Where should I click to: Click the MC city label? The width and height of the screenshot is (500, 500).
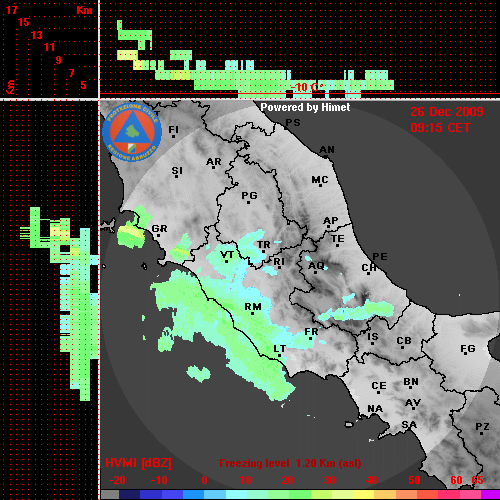[320, 180]
